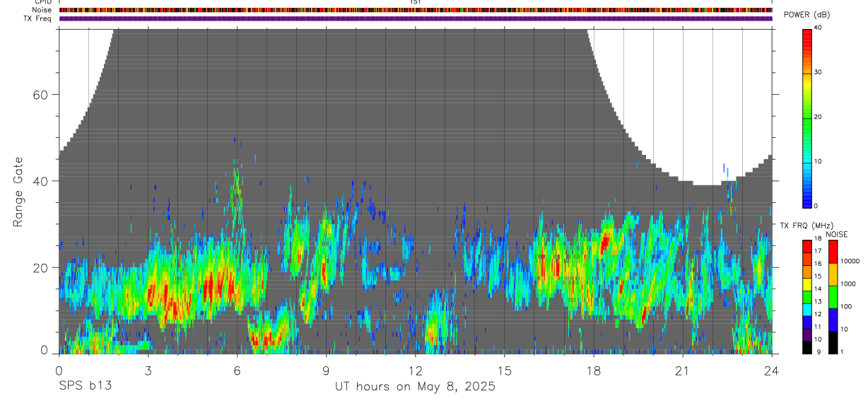Click the 21 tick on UT hours axis
Screen dimensions: 868x401
(x=682, y=370)
